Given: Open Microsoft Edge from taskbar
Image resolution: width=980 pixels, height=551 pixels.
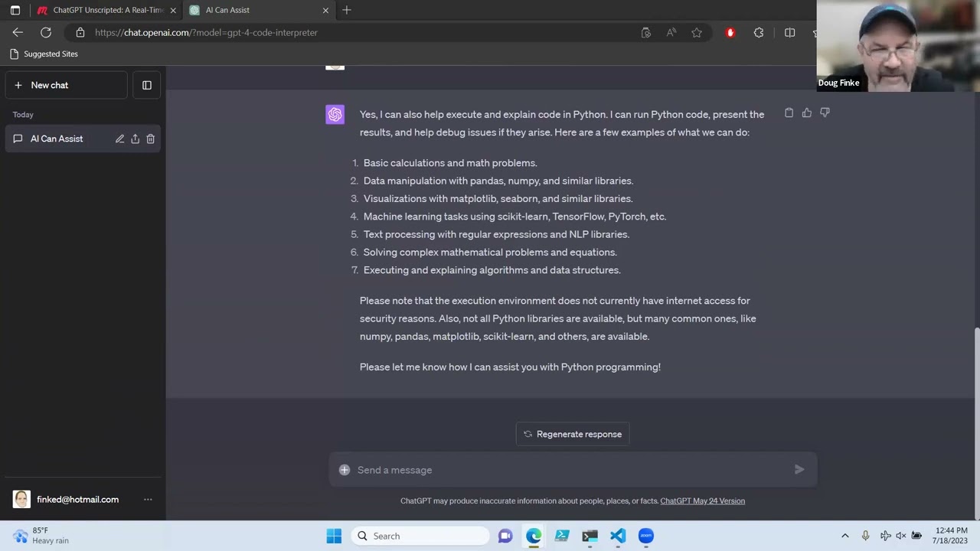Looking at the screenshot, I should [534, 536].
